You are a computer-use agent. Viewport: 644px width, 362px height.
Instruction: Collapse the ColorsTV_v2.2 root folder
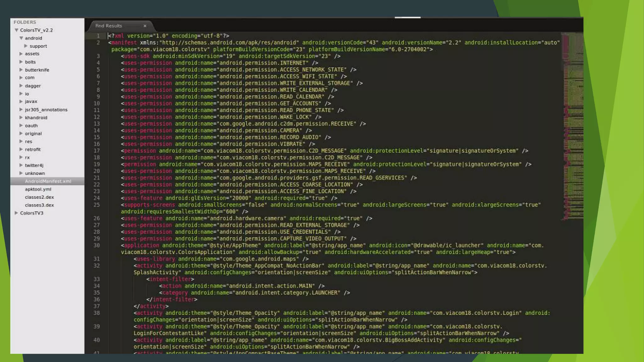click(x=16, y=30)
